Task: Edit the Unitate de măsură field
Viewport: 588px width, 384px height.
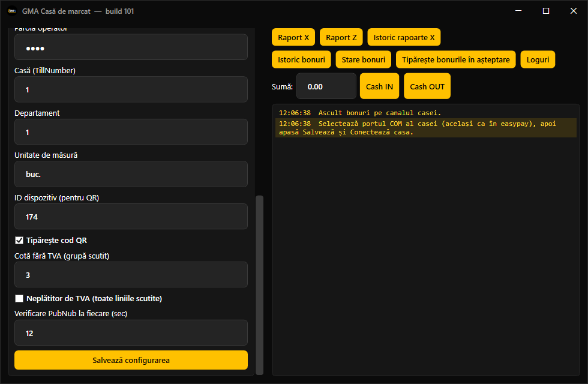Action: 131,174
